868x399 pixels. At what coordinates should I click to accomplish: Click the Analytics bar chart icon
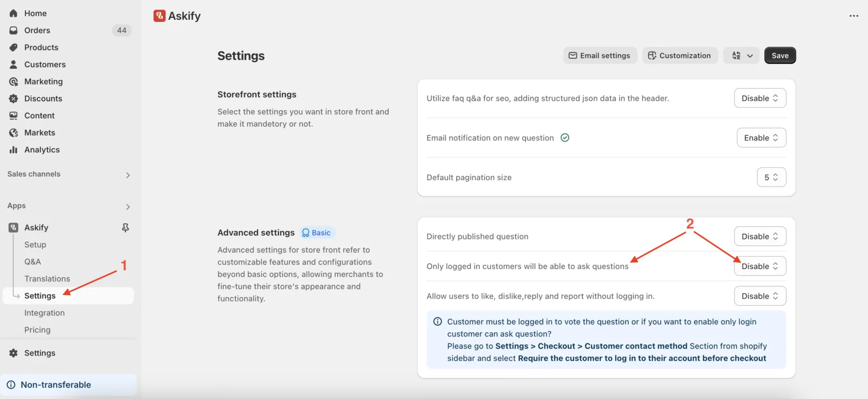click(x=14, y=150)
